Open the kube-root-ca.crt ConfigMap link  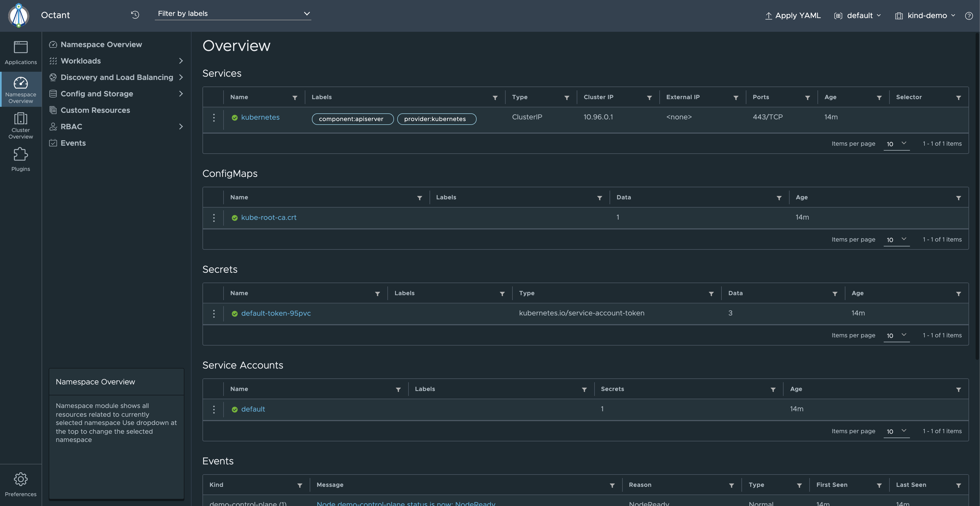pos(269,217)
